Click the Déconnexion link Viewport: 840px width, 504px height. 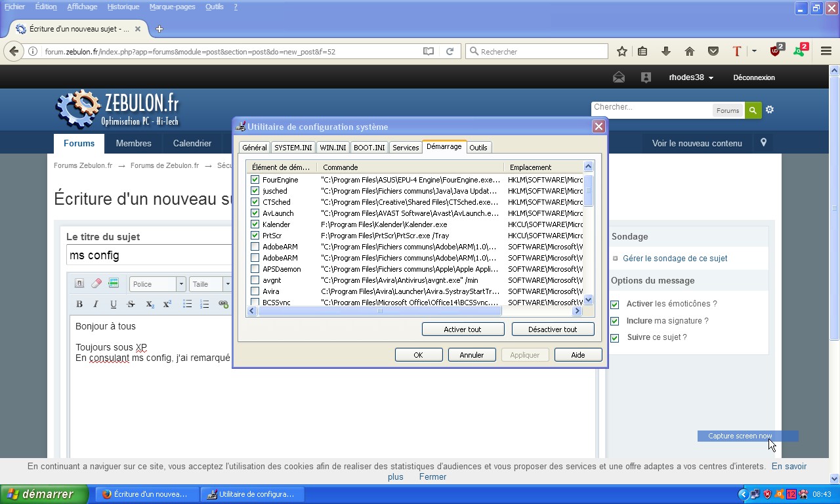tap(754, 77)
